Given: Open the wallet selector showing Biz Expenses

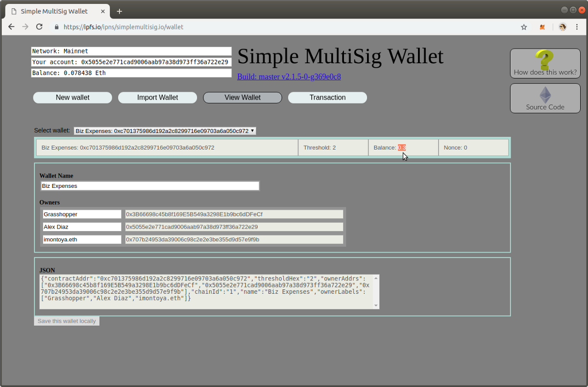Looking at the screenshot, I should click(x=164, y=130).
